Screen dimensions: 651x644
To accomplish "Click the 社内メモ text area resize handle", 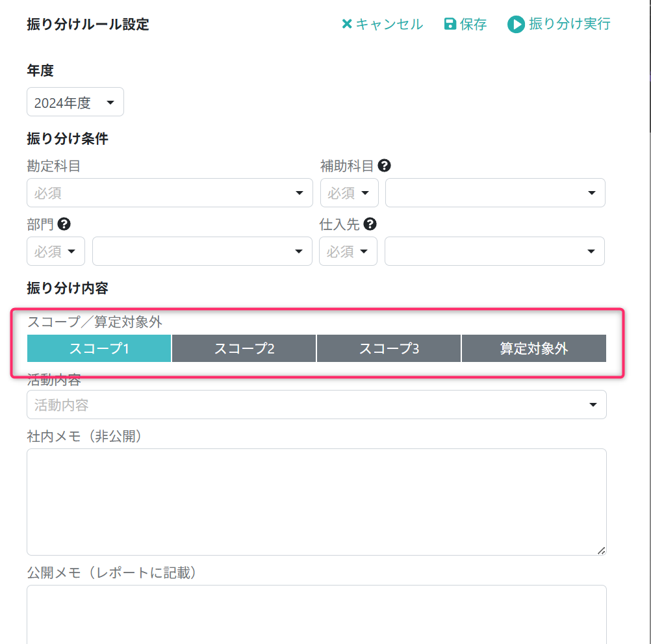I will coord(601,550).
